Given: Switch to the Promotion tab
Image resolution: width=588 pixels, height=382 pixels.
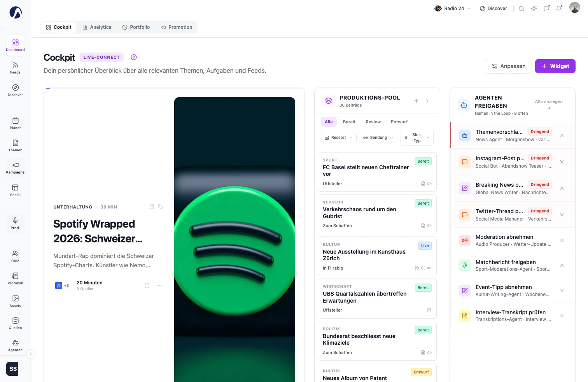Looking at the screenshot, I should point(177,27).
